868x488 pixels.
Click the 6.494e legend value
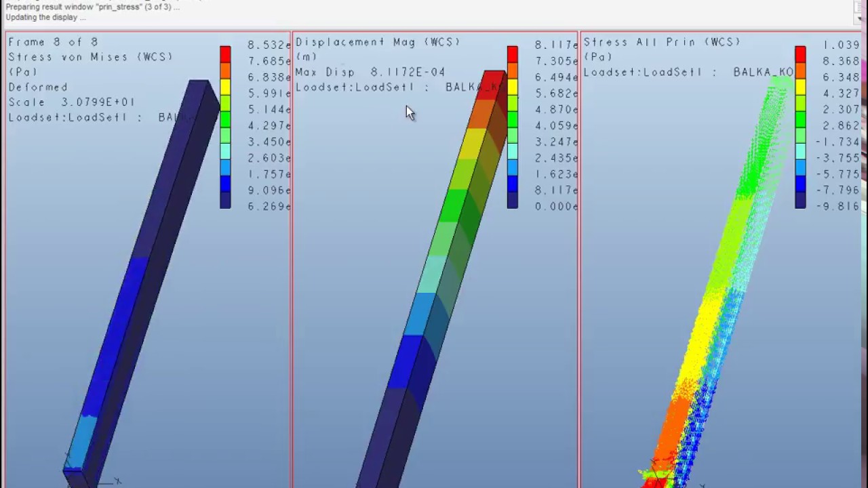click(x=557, y=77)
